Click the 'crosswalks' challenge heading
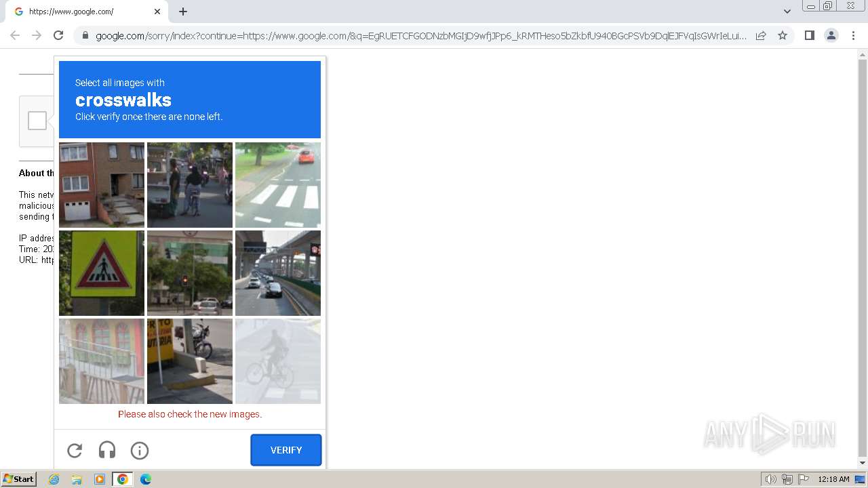 coord(123,100)
